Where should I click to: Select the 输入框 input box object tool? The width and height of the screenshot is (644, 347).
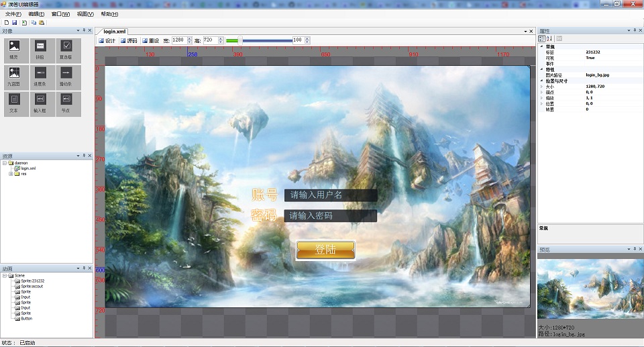click(x=42, y=103)
